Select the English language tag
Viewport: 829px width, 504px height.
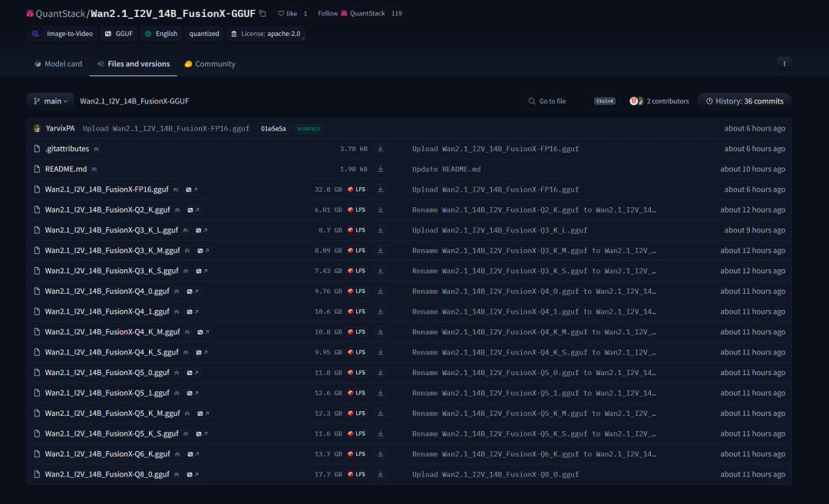pyautogui.click(x=160, y=33)
